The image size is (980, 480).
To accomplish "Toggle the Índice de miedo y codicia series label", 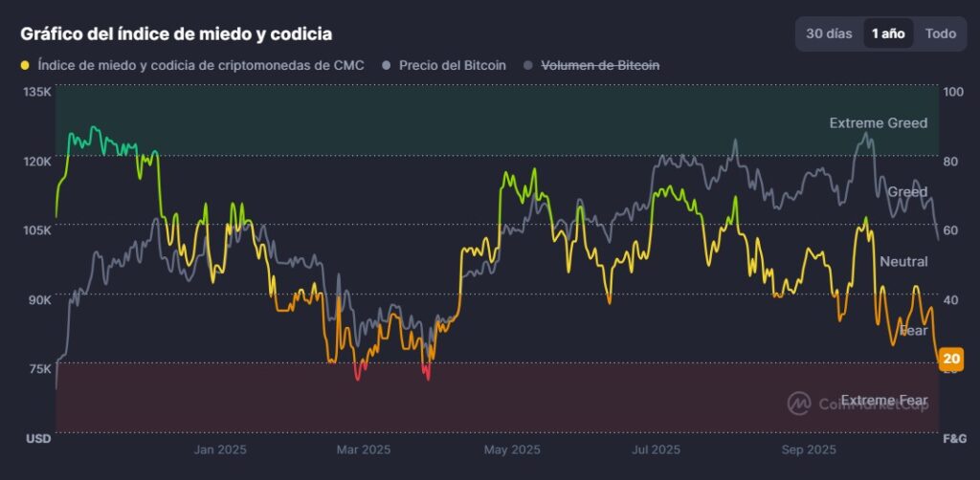I will click(x=200, y=65).
